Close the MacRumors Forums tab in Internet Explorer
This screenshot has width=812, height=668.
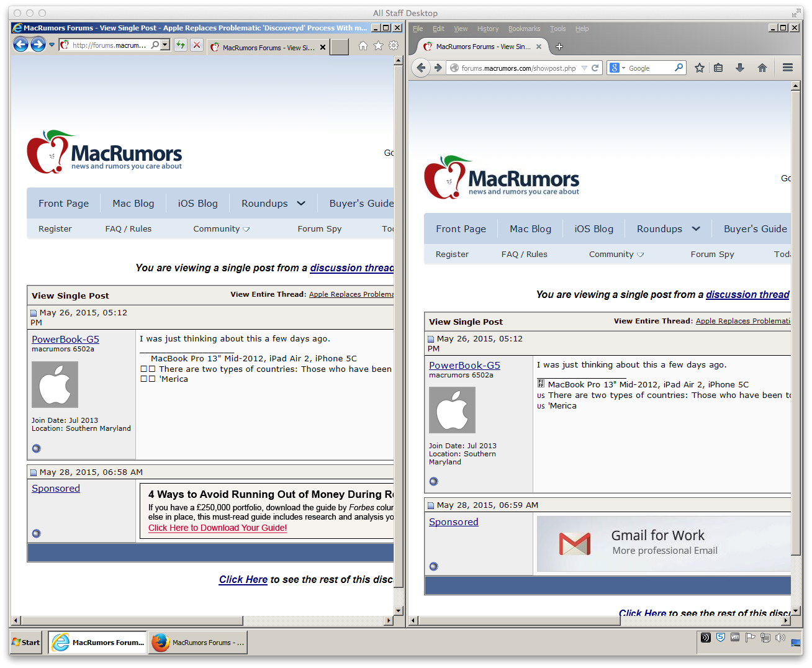tap(323, 47)
